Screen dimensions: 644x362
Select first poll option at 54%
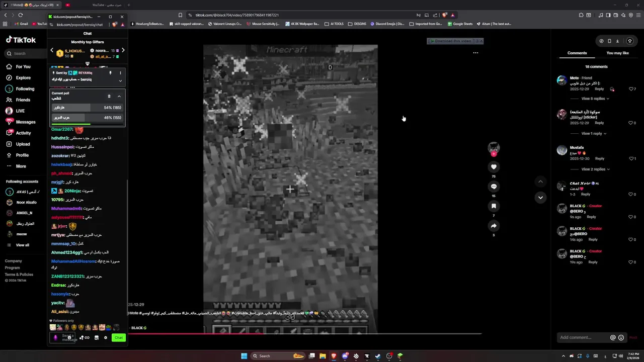(x=88, y=108)
